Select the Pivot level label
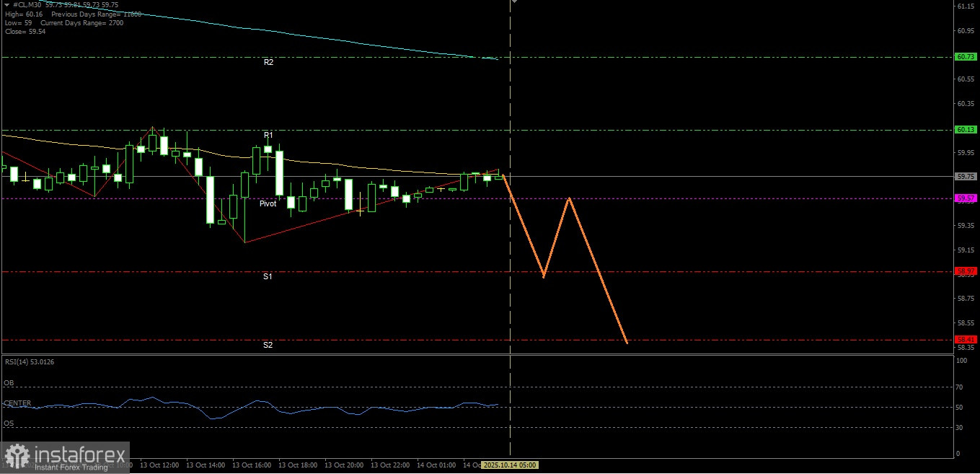The width and height of the screenshot is (980, 474). (x=268, y=204)
